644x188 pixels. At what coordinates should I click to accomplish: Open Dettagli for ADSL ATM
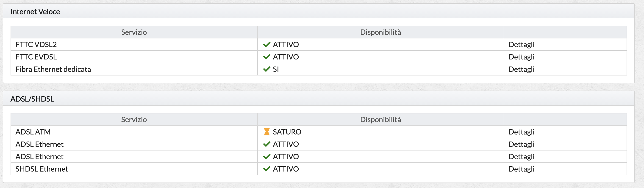pos(522,132)
